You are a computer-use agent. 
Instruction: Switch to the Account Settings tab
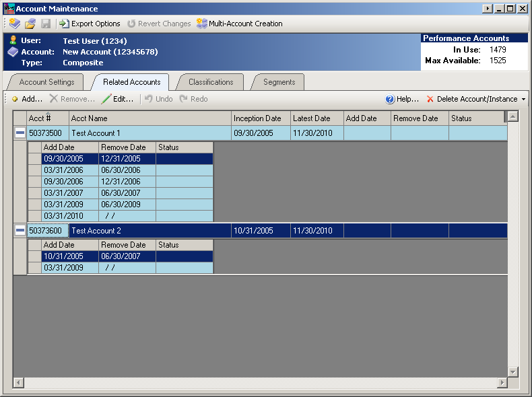point(46,82)
